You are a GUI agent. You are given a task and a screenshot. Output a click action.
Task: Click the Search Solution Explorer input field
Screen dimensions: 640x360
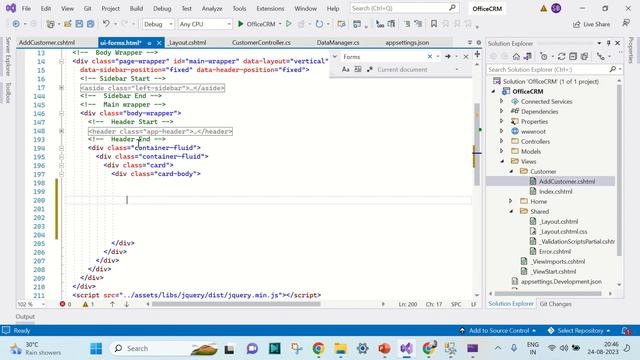coord(548,69)
